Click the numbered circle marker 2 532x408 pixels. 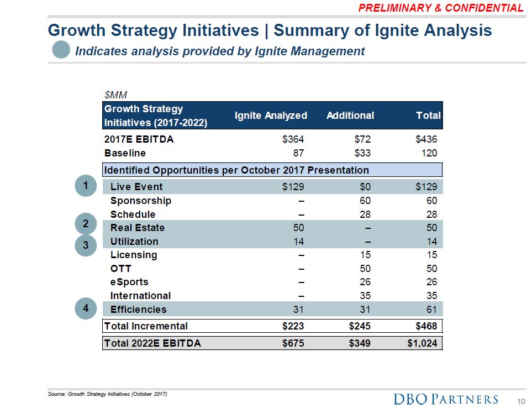tap(87, 224)
